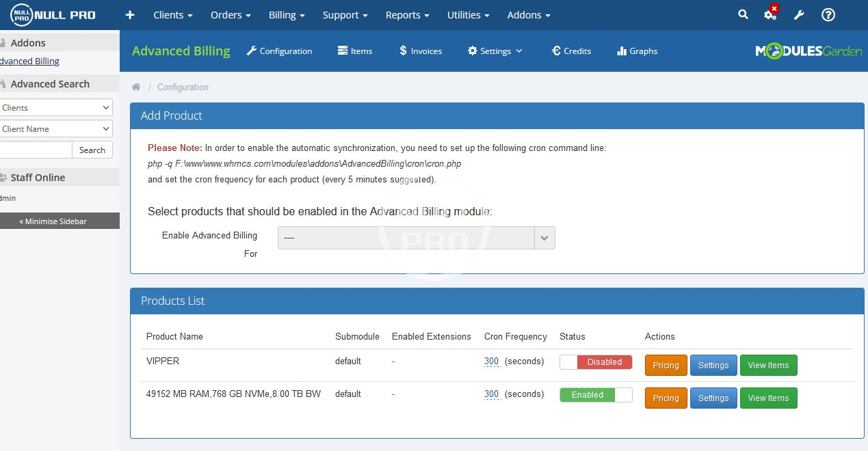Open the Settings dropdown in module bar
Image resolution: width=868 pixels, height=451 pixels.
495,51
